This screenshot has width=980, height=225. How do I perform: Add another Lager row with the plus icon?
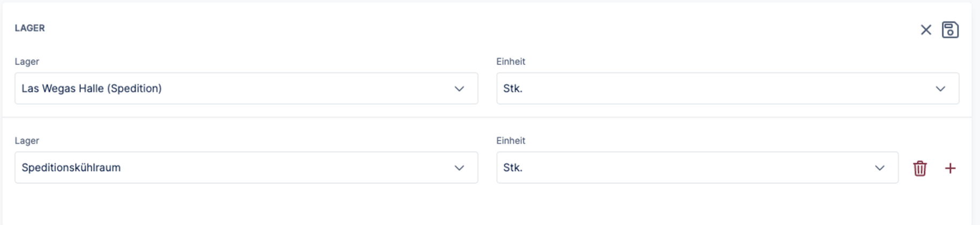[950, 168]
